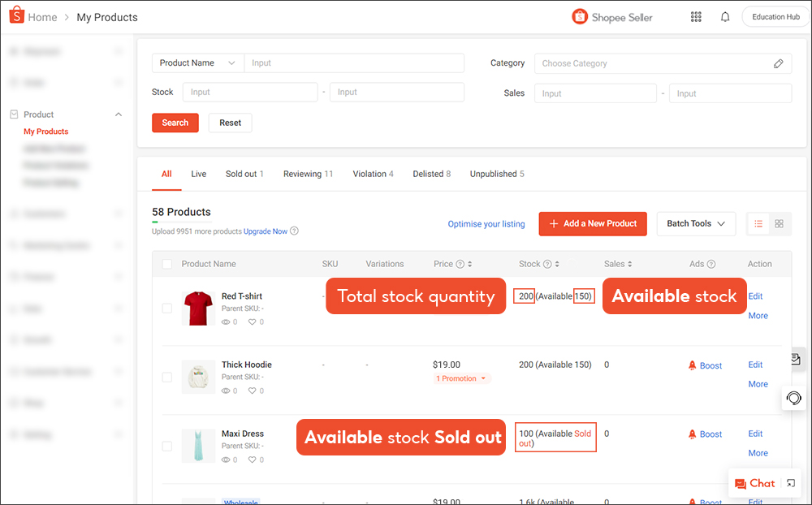
Task: Open notifications bell icon
Action: point(725,17)
